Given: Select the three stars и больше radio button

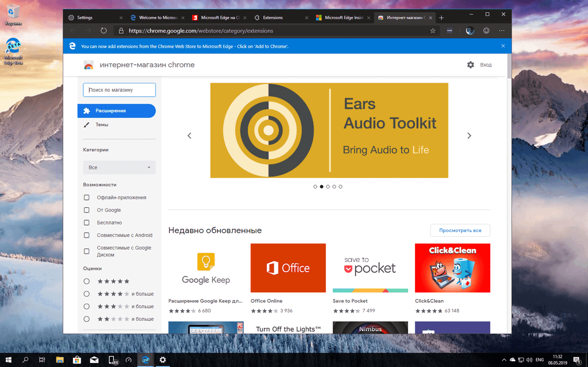Looking at the screenshot, I should [x=87, y=306].
